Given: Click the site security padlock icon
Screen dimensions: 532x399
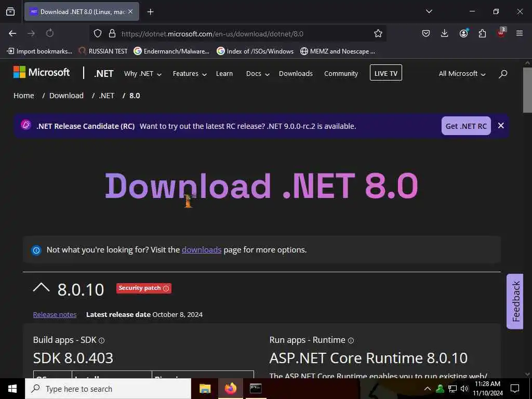Looking at the screenshot, I should tap(112, 33).
